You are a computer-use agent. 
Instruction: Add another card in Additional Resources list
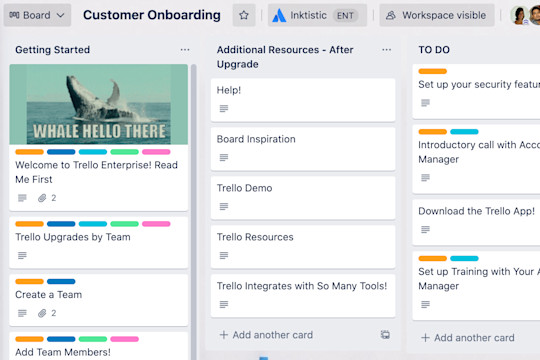266,335
